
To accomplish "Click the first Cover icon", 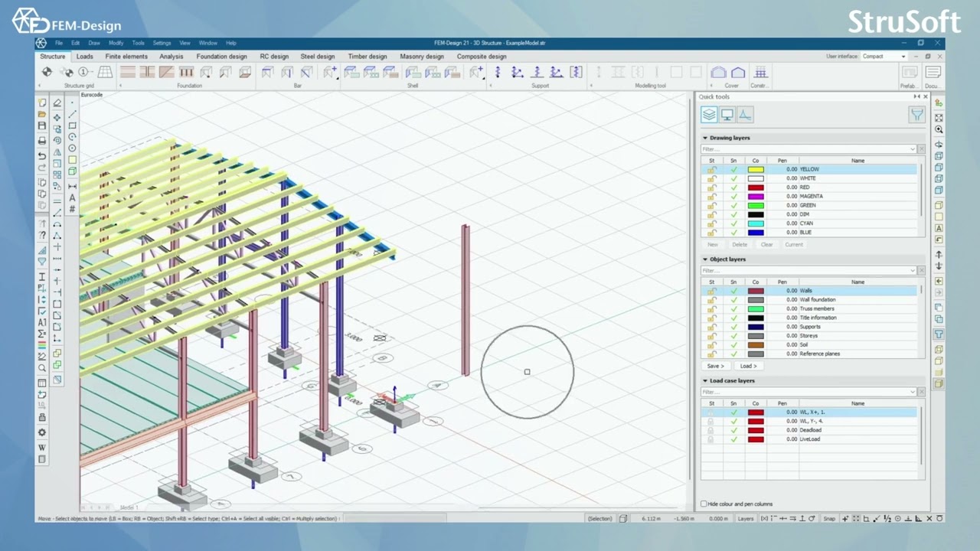I will click(718, 72).
